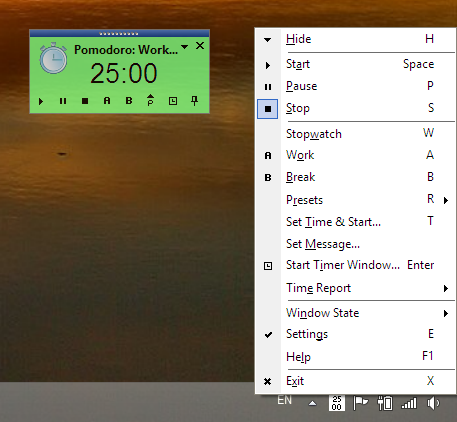Choose Pause from the context menu
This screenshot has height=422, width=457.
(356, 86)
